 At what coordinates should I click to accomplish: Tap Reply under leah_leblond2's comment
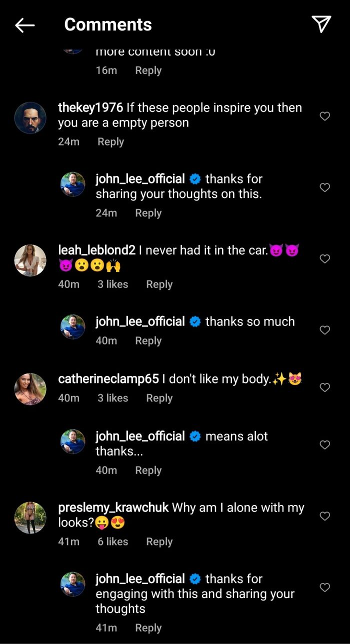159,284
